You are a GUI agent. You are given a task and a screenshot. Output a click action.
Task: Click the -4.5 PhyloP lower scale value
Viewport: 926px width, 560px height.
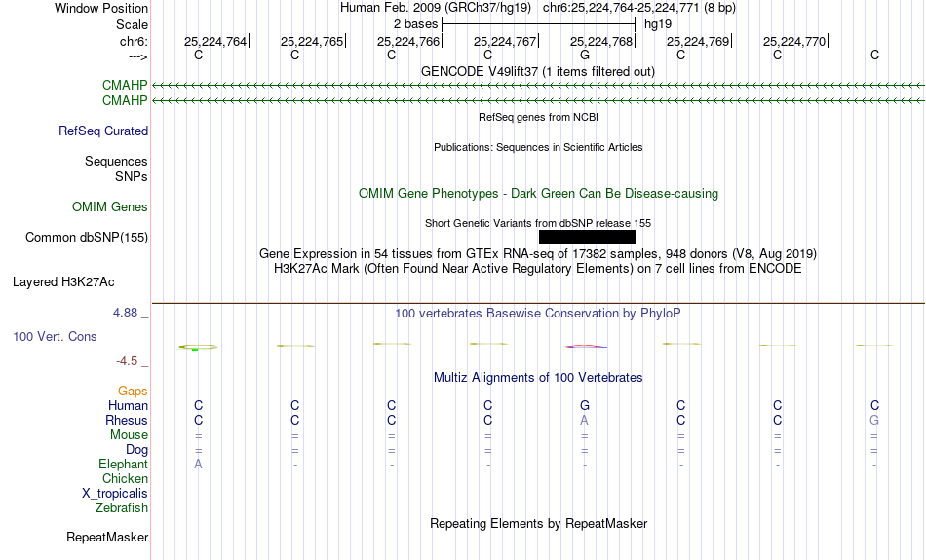127,361
